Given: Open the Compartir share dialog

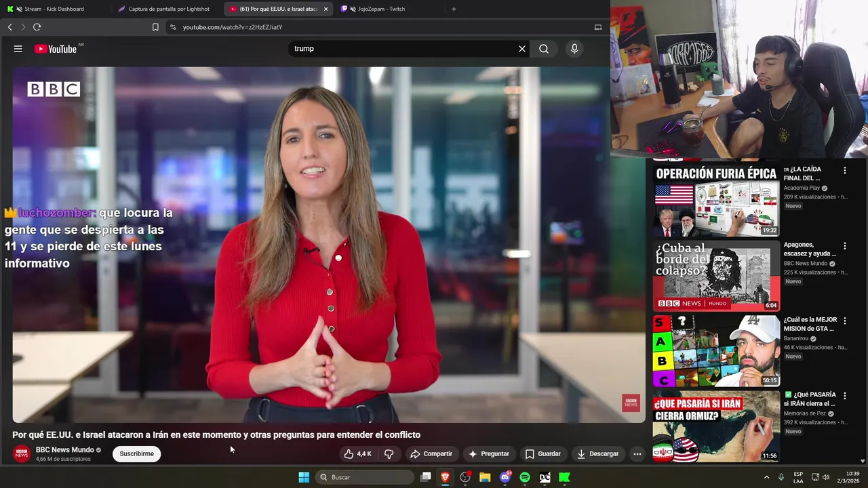Looking at the screenshot, I should click(x=431, y=454).
